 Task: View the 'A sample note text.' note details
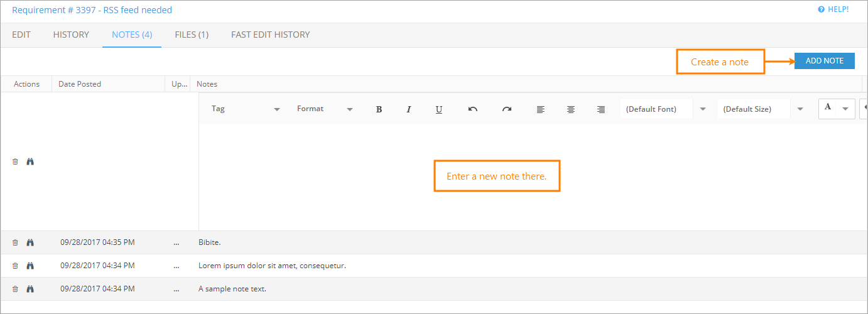click(30, 289)
